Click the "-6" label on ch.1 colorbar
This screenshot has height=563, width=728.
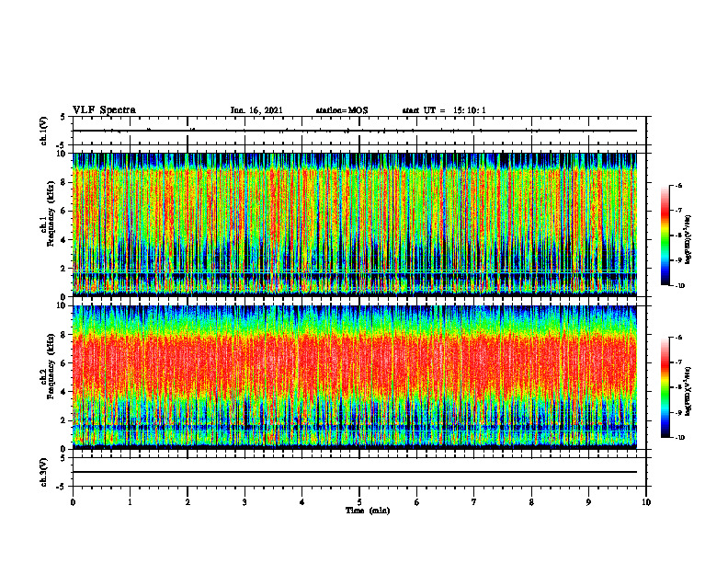click(678, 185)
